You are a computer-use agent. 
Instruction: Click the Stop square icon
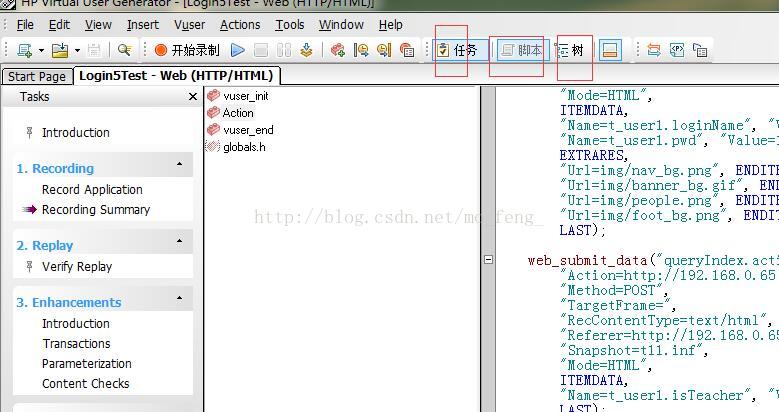pos(261,50)
